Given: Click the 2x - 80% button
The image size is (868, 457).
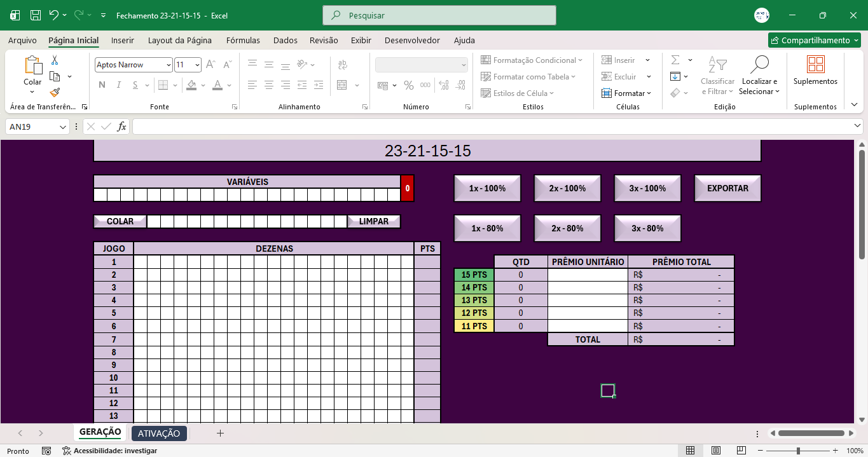Looking at the screenshot, I should click(x=567, y=228).
